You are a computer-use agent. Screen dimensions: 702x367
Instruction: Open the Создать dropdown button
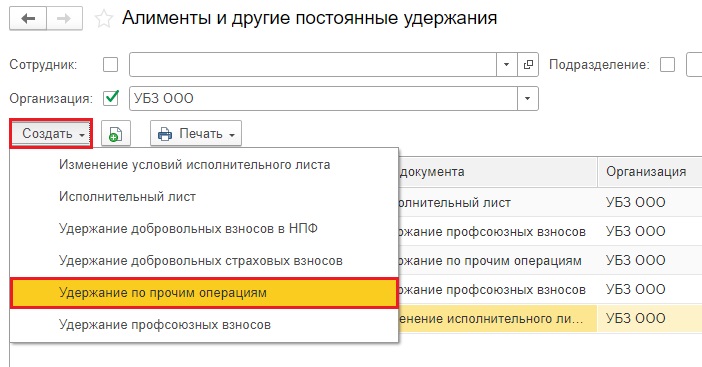[x=51, y=133]
